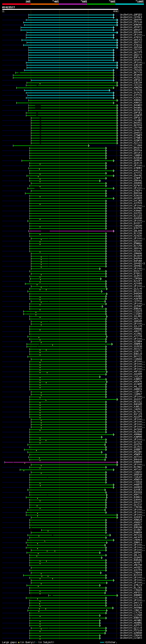Image resolution: width=146 pixels, height=644 pixels.
Task: Select label UniRef100_C5KMC4
Action: (131, 540)
